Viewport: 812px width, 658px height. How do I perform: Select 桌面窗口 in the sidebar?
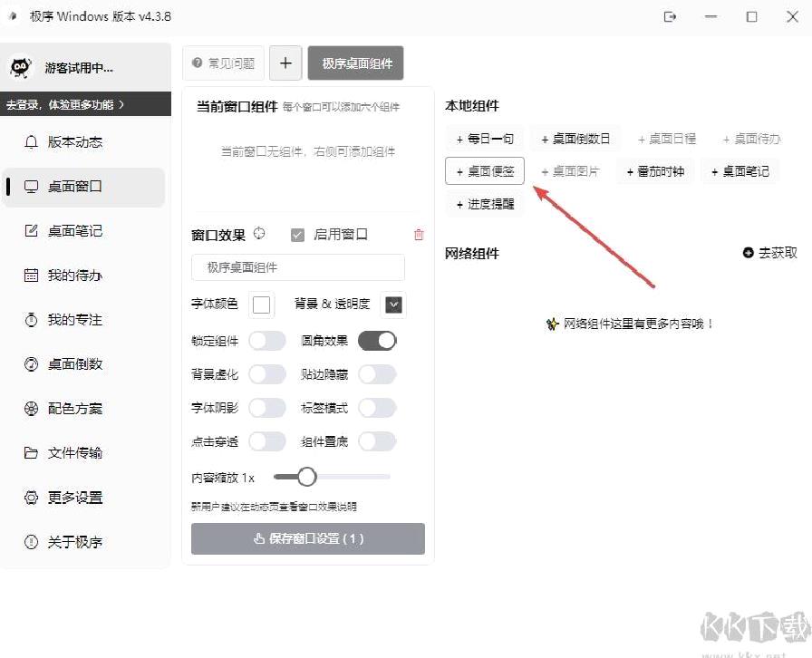click(82, 187)
